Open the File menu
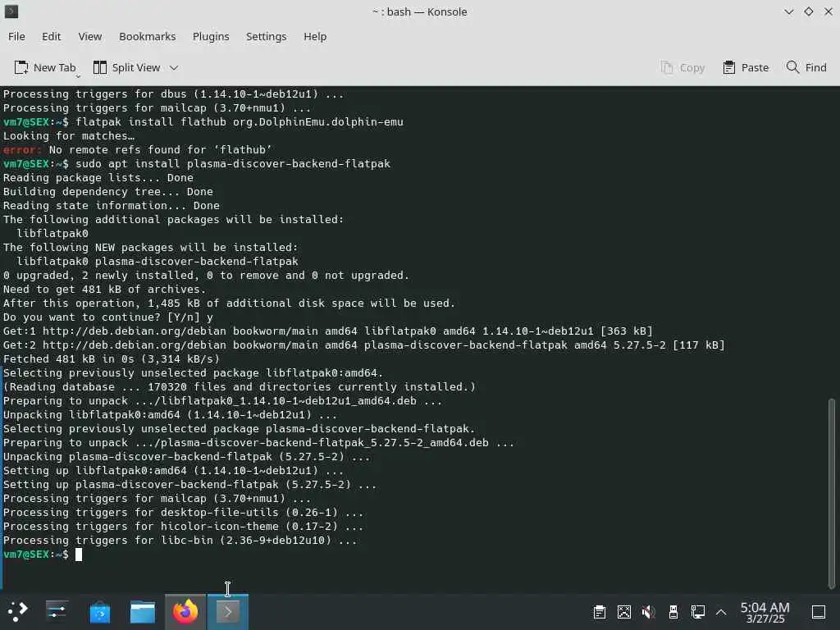 [16, 36]
